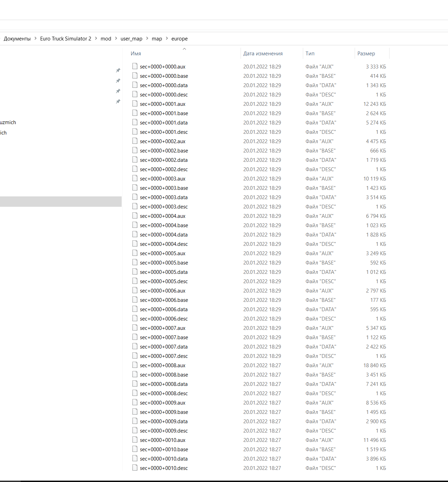
Task: Go to user_map folder in breadcrumb
Action: pyautogui.click(x=131, y=39)
